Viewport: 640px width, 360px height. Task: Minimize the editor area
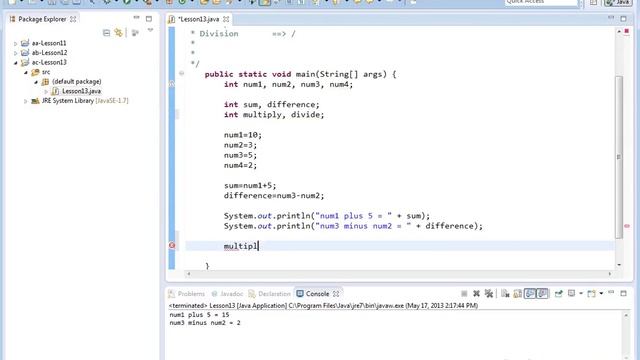[611, 18]
